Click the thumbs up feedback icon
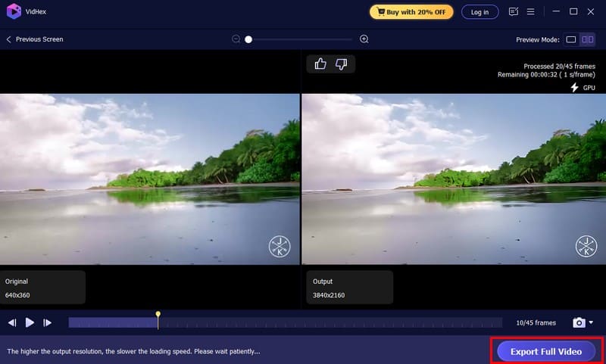 (x=320, y=64)
